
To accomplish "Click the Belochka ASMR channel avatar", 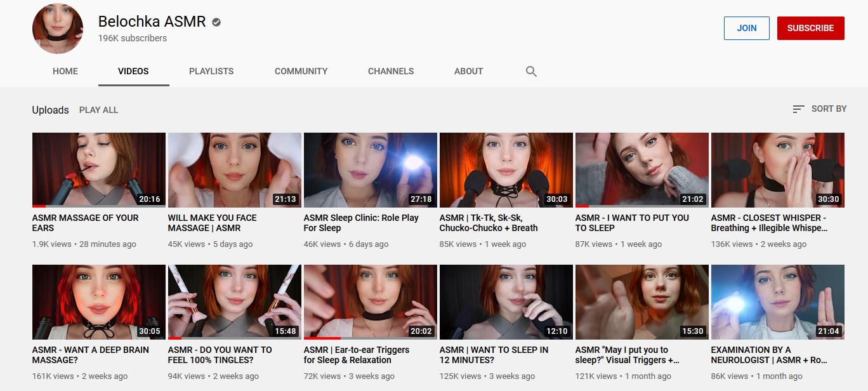I will [x=58, y=29].
